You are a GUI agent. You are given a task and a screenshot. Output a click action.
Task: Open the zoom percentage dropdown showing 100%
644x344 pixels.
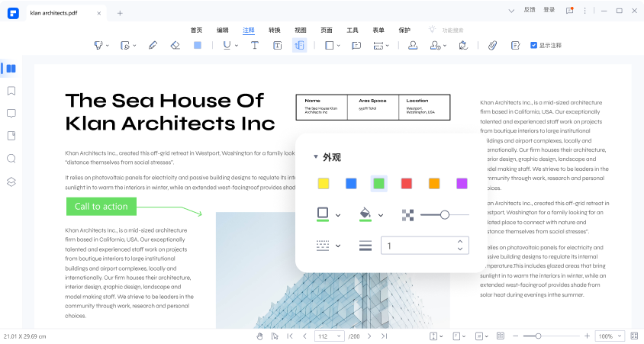click(608, 336)
